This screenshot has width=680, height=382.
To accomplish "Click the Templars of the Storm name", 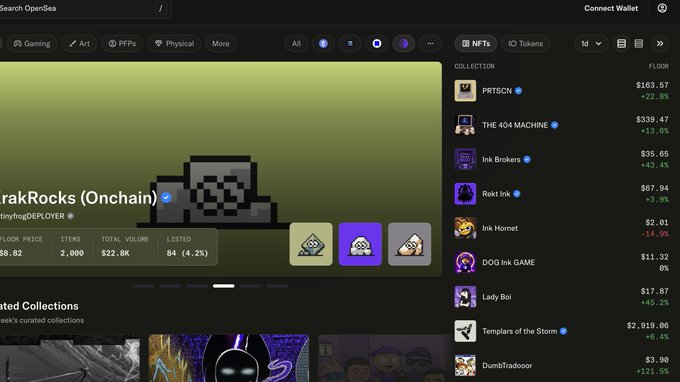I will (x=520, y=331).
